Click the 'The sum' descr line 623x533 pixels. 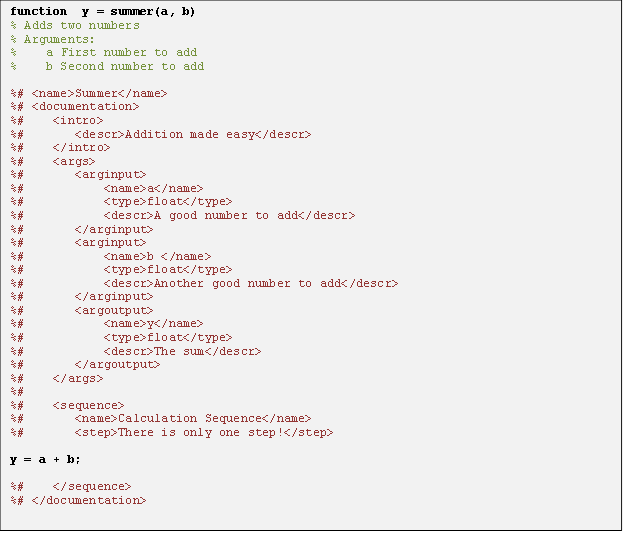182,351
